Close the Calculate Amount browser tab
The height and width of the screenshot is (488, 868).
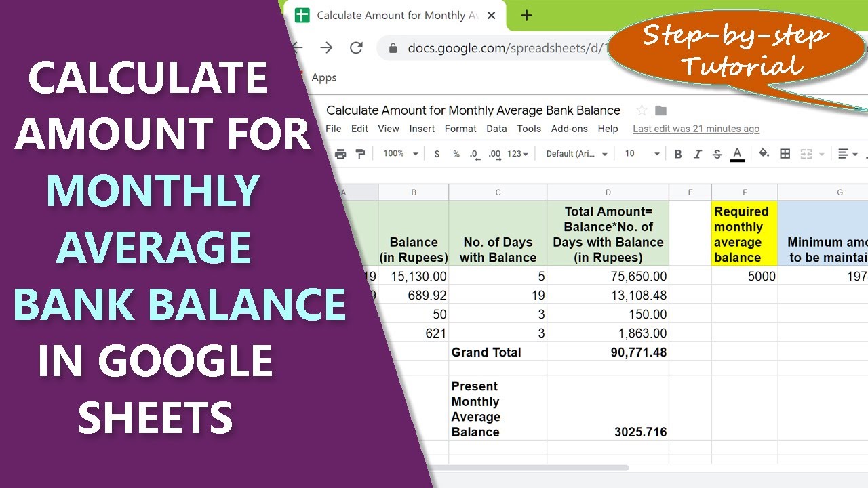(x=491, y=16)
